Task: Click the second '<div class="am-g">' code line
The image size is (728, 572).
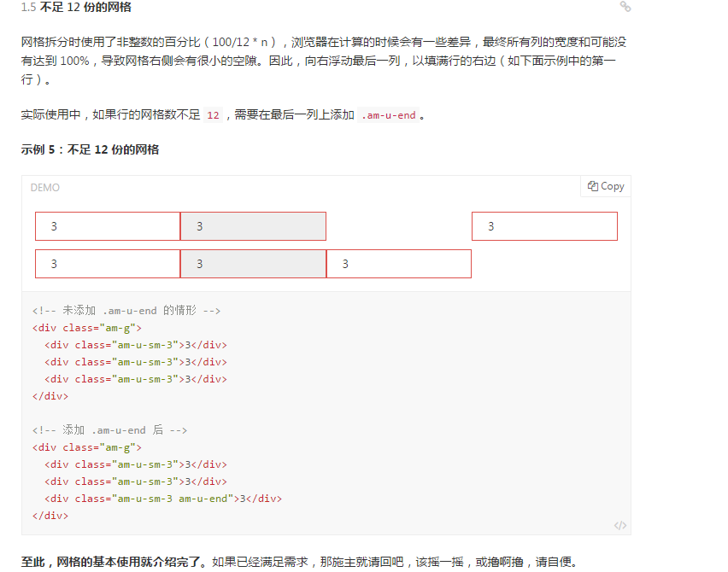Action: [x=87, y=447]
